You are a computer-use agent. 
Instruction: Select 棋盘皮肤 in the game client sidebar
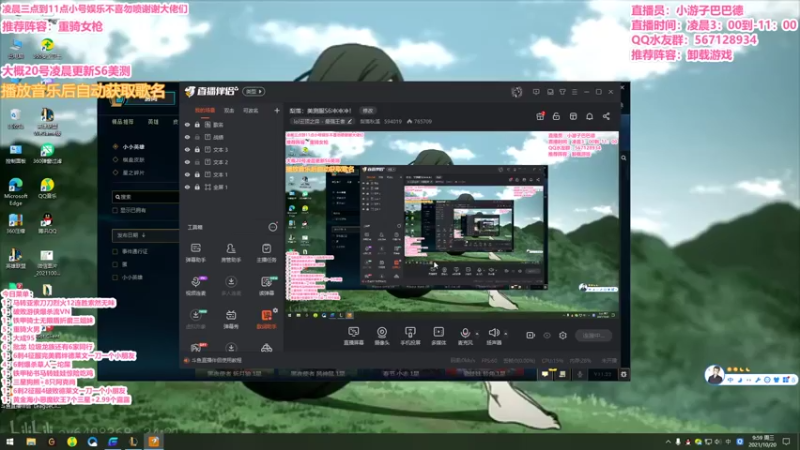(x=133, y=160)
